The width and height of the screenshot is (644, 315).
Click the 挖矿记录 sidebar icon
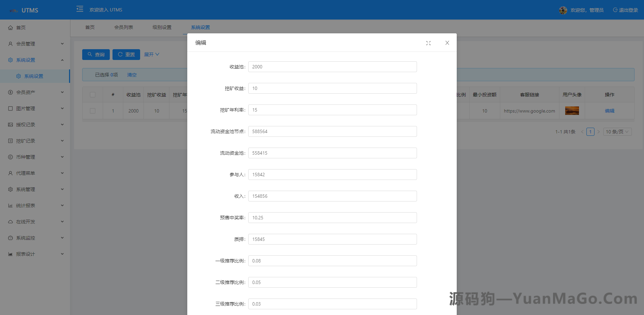coord(10,140)
